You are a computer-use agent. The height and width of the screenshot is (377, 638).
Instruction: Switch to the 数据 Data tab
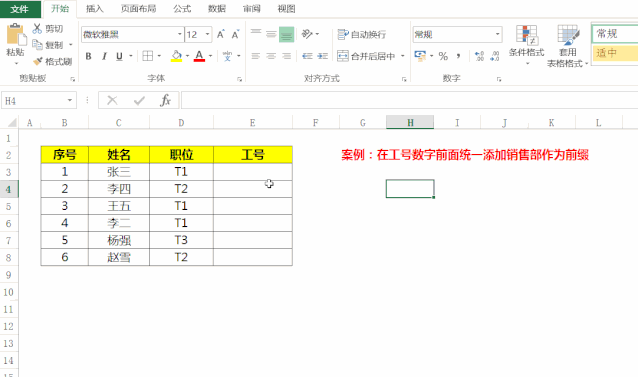point(216,9)
